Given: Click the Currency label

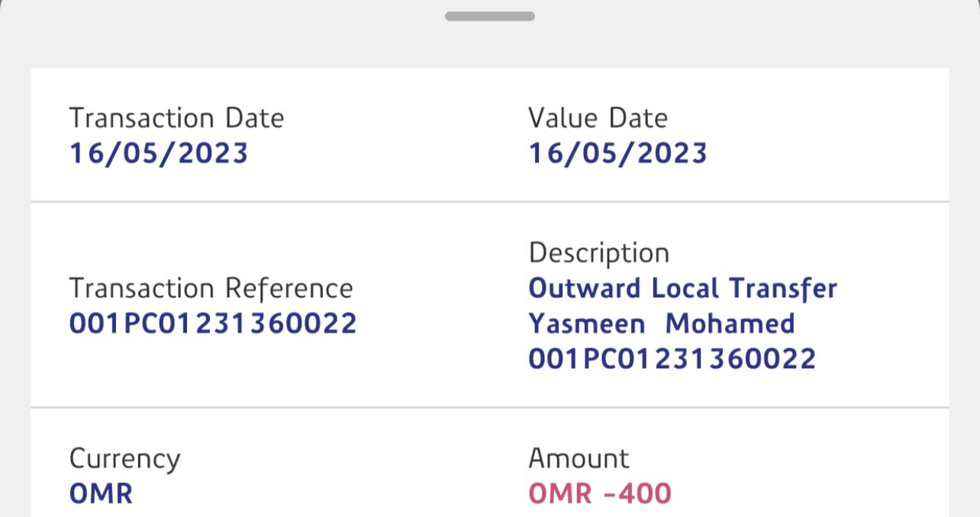Looking at the screenshot, I should coord(124,459).
